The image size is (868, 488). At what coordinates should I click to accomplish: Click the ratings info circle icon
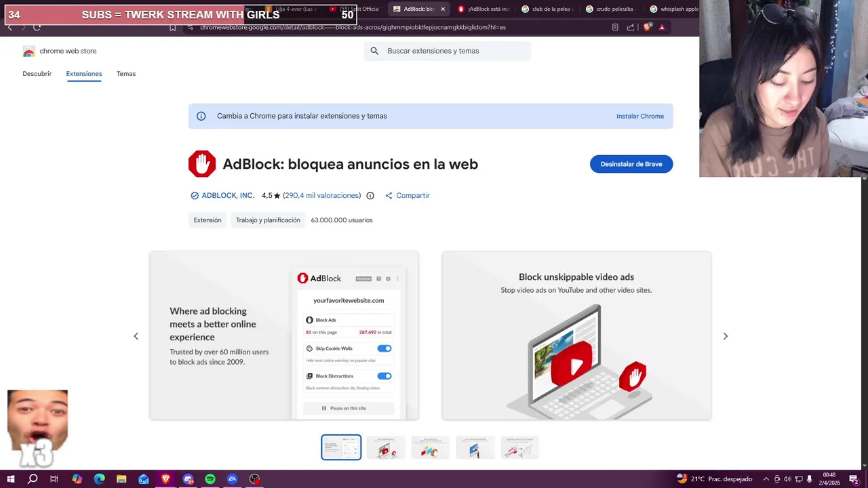370,195
